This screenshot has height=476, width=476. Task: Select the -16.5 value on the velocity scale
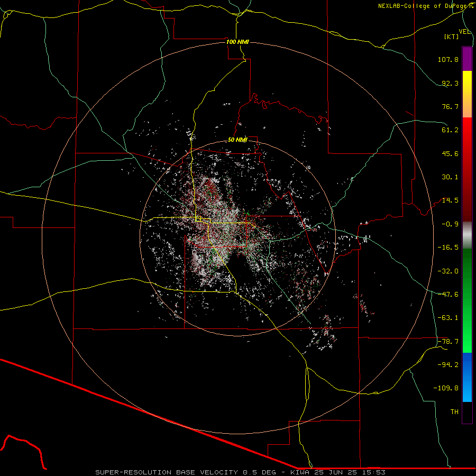pyautogui.click(x=448, y=248)
